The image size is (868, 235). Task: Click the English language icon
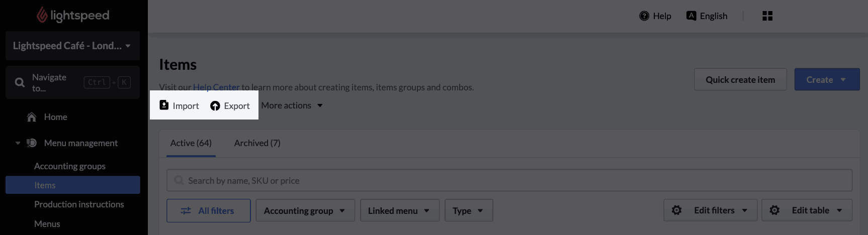point(691,16)
